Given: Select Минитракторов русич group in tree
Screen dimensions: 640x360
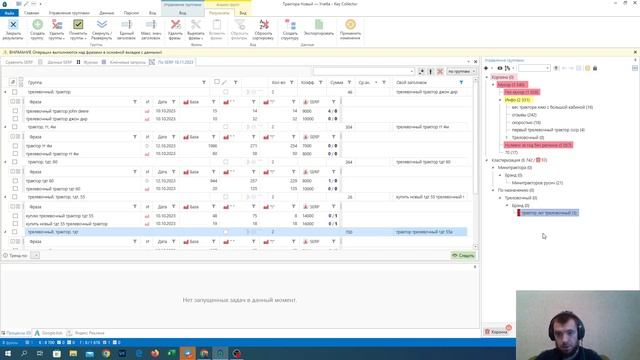Looking at the screenshot, I should [x=537, y=183].
